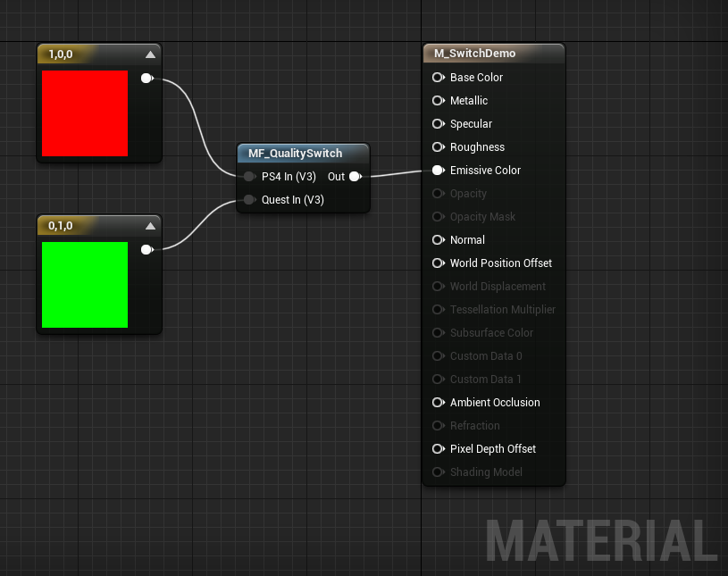728x576 pixels.
Task: Select the 1,0,0 node title bar
Action: pyautogui.click(x=99, y=54)
